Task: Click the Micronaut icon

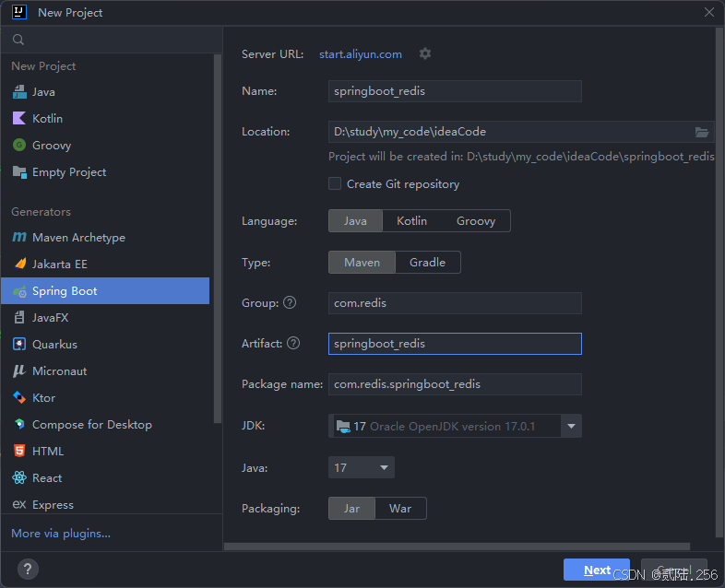Action: pos(19,370)
